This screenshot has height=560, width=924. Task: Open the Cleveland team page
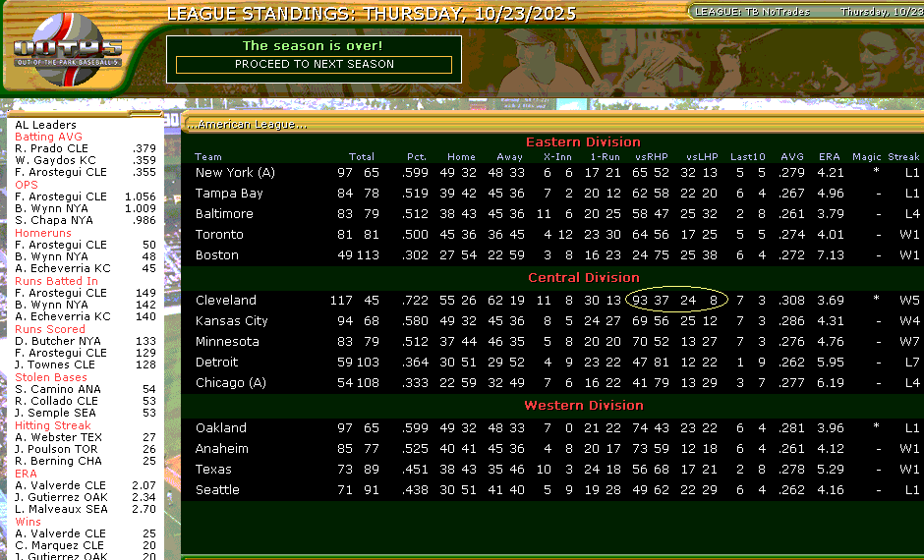pos(225,301)
